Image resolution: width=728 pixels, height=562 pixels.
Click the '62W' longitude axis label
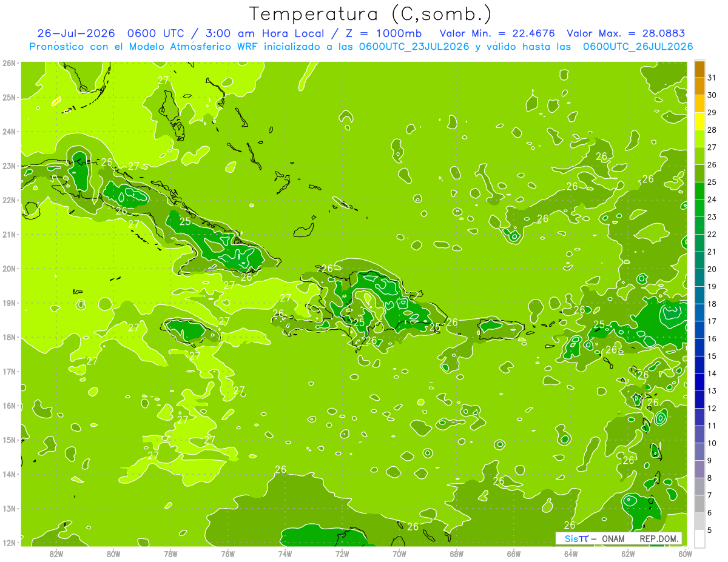point(628,554)
